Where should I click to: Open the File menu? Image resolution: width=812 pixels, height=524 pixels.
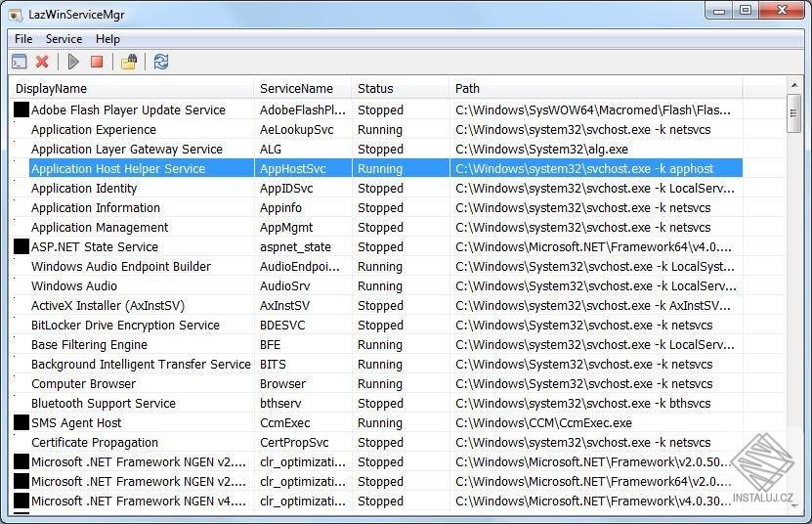click(23, 39)
